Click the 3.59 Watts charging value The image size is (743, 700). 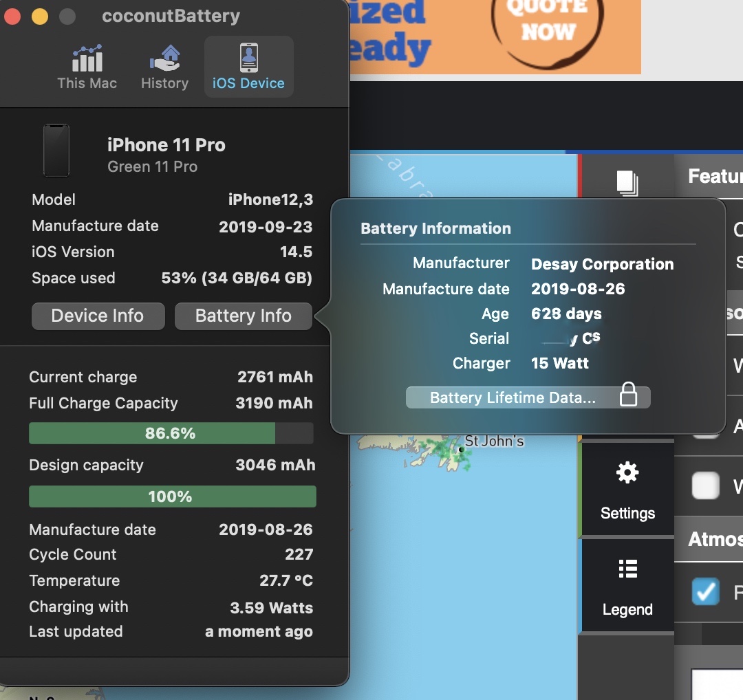pyautogui.click(x=272, y=608)
